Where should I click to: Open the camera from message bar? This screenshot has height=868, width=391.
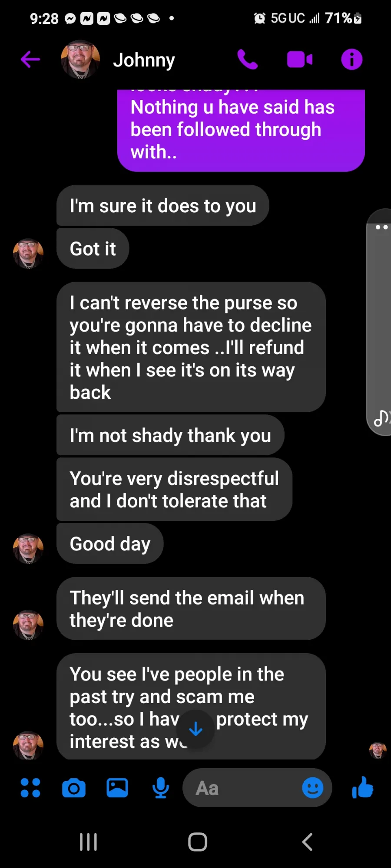74,788
